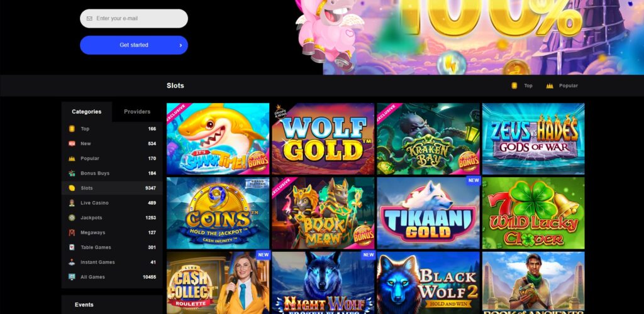The height and width of the screenshot is (314, 644).
Task: Switch to the Providers tab
Action: click(x=137, y=112)
